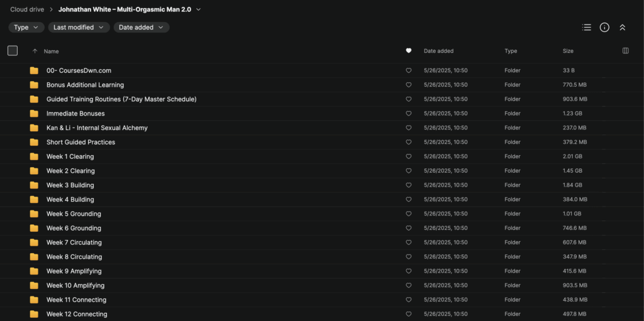Open the info details panel icon
Viewport: 644px width, 321px height.
(604, 28)
